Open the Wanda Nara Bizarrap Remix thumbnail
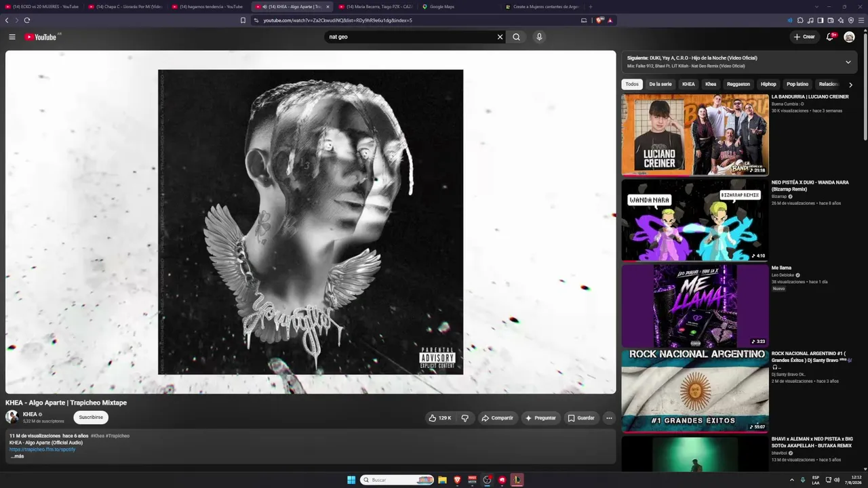The height and width of the screenshot is (488, 868). click(695, 220)
